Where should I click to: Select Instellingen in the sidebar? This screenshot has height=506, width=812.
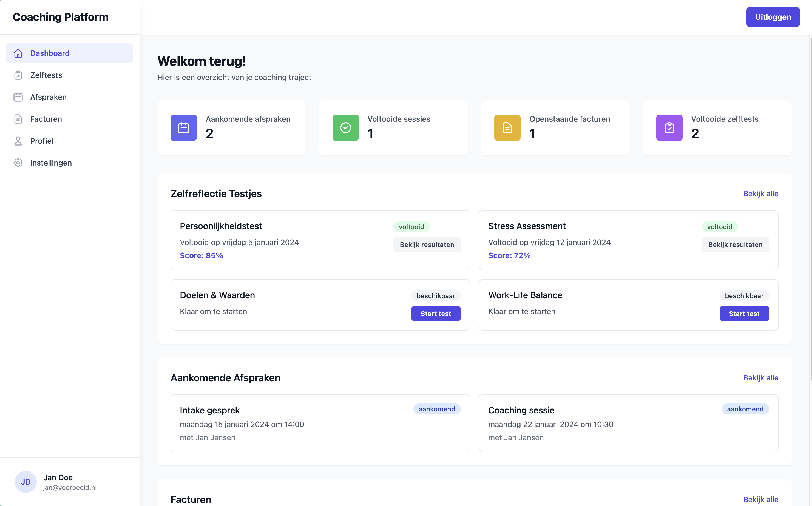click(x=51, y=163)
